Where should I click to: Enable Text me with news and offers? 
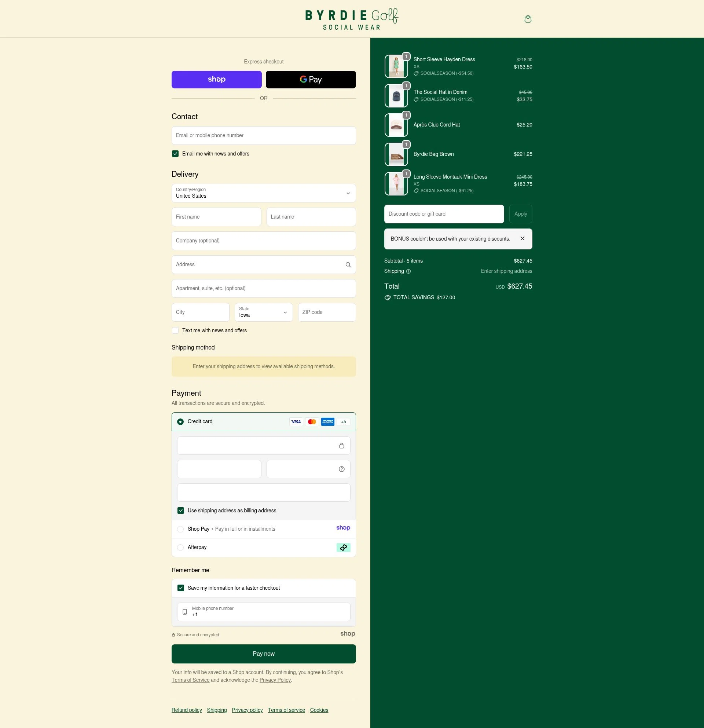click(x=175, y=330)
